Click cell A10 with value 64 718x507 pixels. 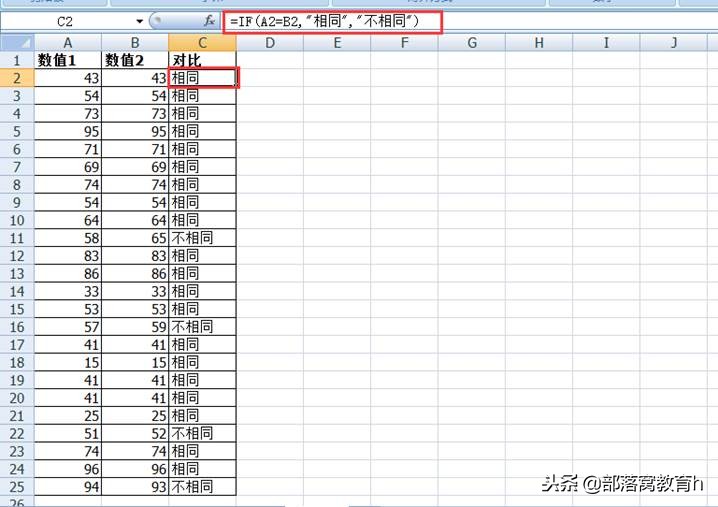[68, 220]
